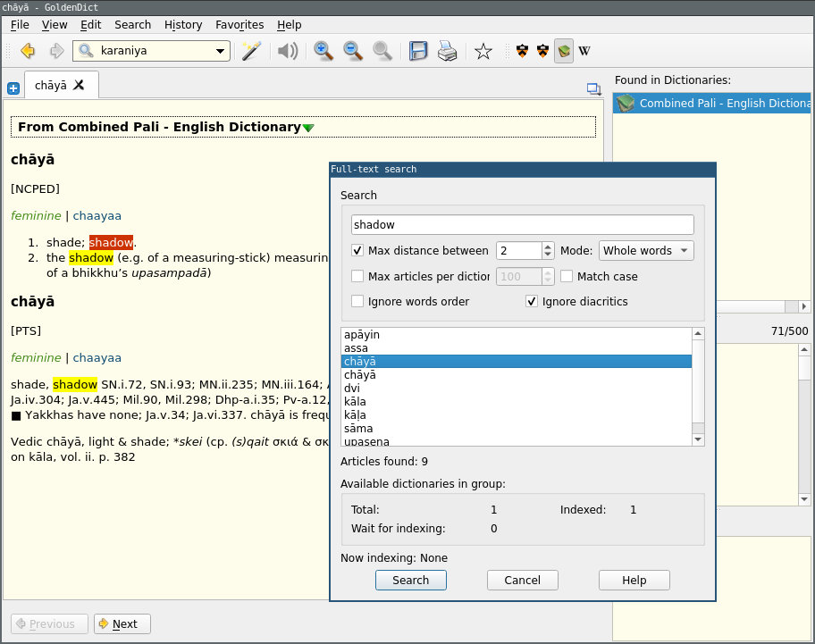Click the second shield dictionary icon
The width and height of the screenshot is (815, 644).
(542, 51)
